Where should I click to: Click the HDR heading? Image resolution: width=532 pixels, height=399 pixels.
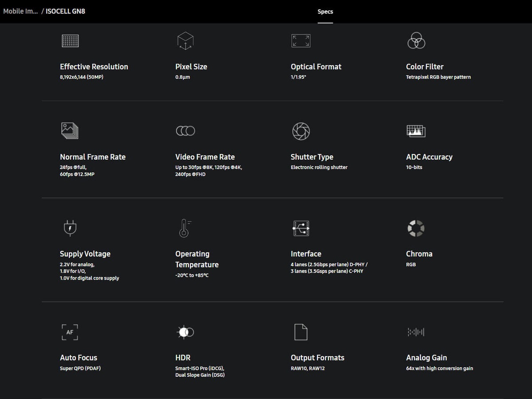183,358
